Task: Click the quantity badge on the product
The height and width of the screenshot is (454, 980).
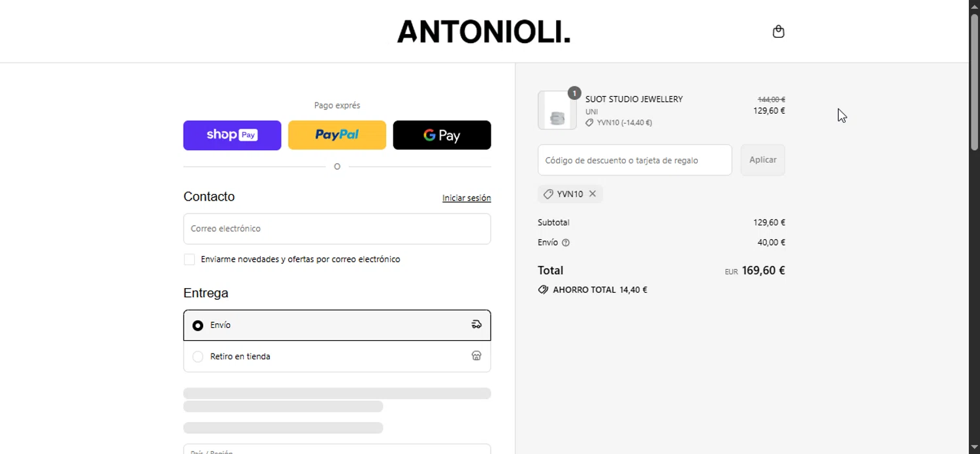Action: [574, 93]
